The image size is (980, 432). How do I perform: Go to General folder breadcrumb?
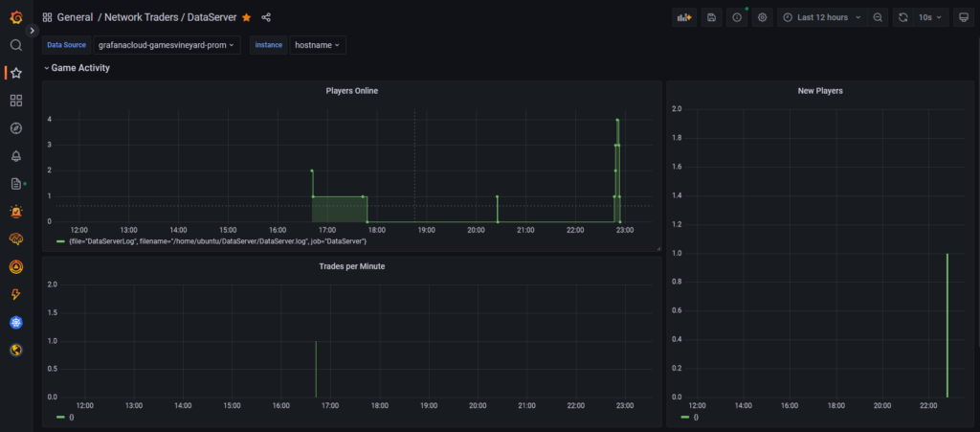75,17
